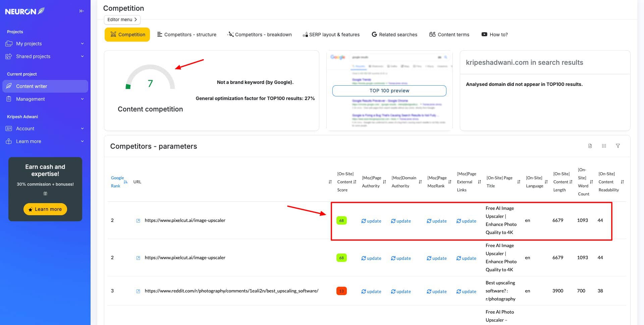This screenshot has height=325, width=644.
Task: Export the competitors table with the file icon
Action: pos(590,146)
